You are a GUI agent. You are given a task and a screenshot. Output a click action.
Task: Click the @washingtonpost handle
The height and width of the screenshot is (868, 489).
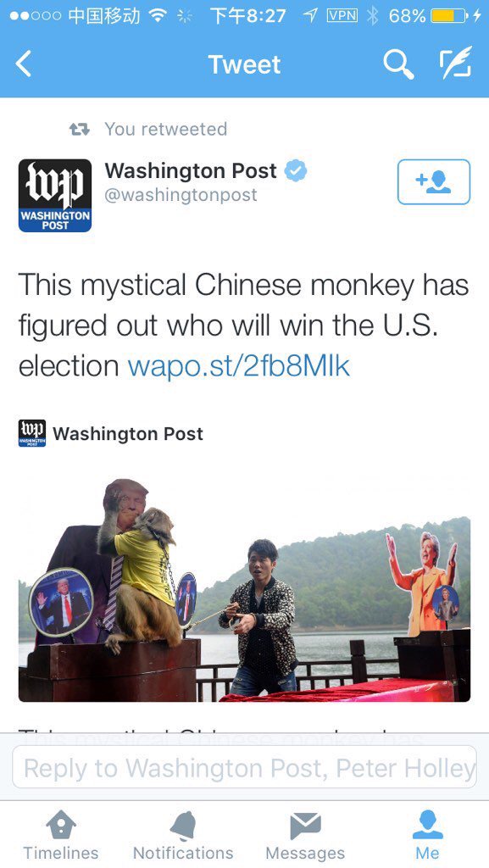[x=181, y=195]
